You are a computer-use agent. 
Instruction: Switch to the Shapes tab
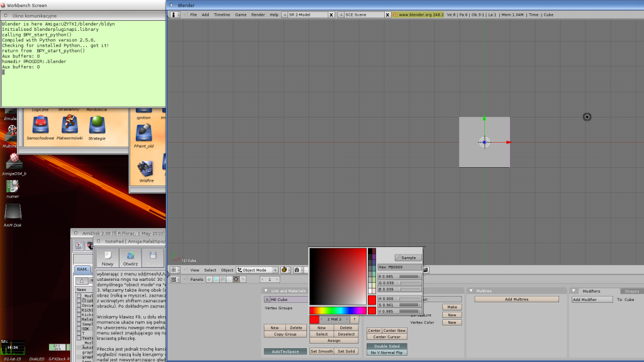(631, 291)
